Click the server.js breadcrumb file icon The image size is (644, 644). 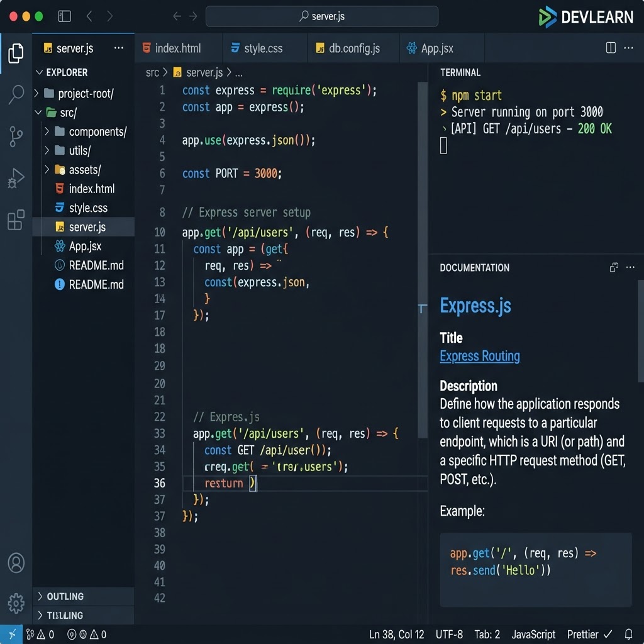(x=177, y=73)
